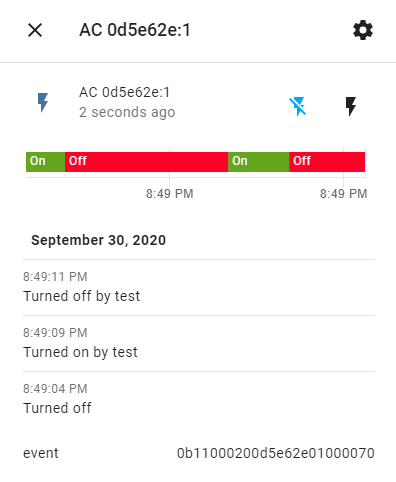The image size is (396, 482).
Task: Select last red Off segment in history bar
Action: (327, 162)
